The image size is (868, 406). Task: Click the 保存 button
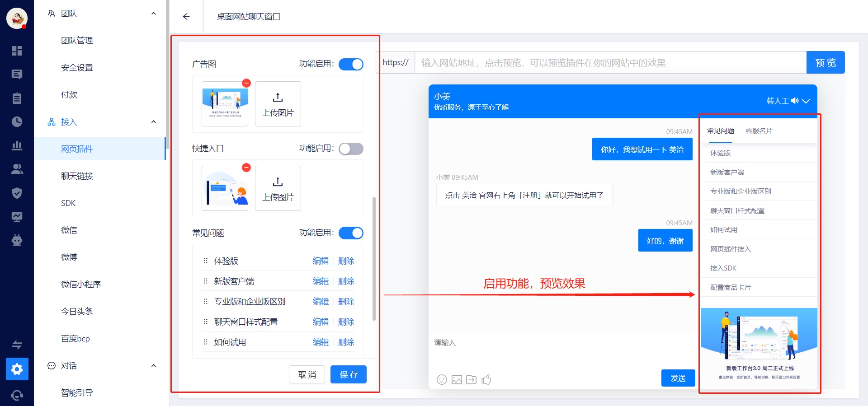349,374
